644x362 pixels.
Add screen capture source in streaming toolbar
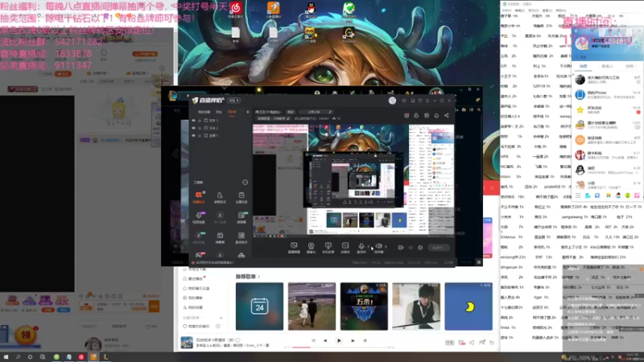tap(294, 248)
